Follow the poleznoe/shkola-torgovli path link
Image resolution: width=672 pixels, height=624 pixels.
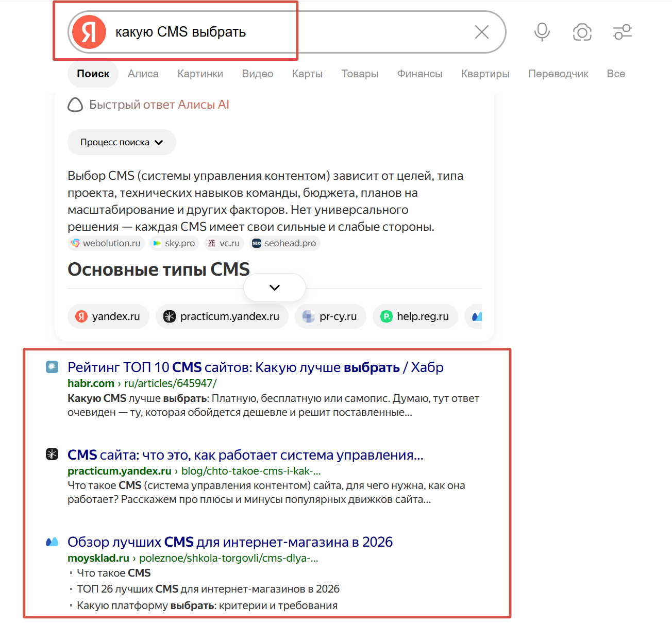[x=229, y=558]
